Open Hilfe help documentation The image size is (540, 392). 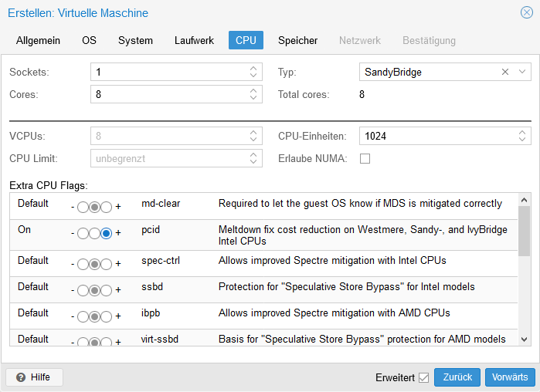pyautogui.click(x=34, y=377)
